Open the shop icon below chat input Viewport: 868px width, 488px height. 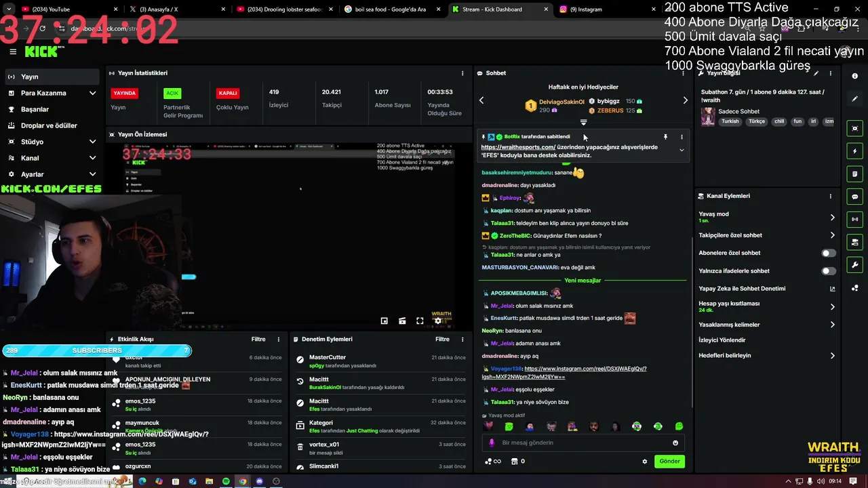point(513,462)
